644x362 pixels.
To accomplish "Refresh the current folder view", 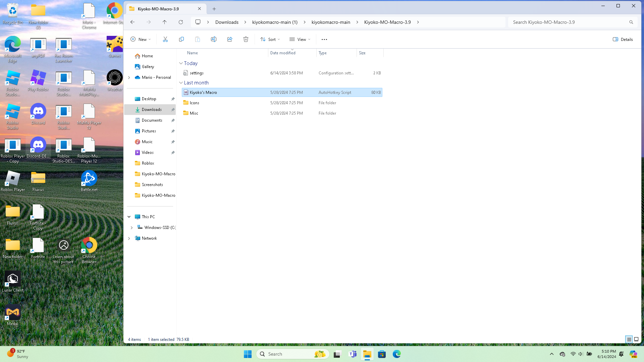I will 181,22.
